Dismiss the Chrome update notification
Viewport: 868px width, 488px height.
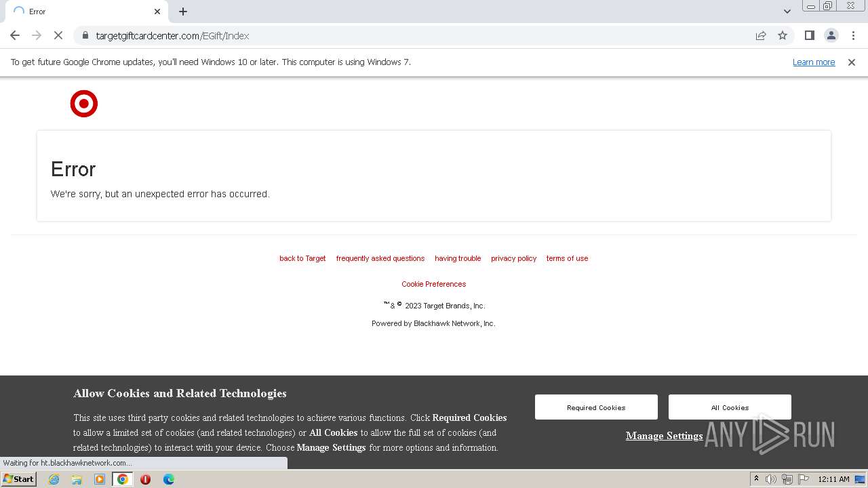[x=852, y=62]
